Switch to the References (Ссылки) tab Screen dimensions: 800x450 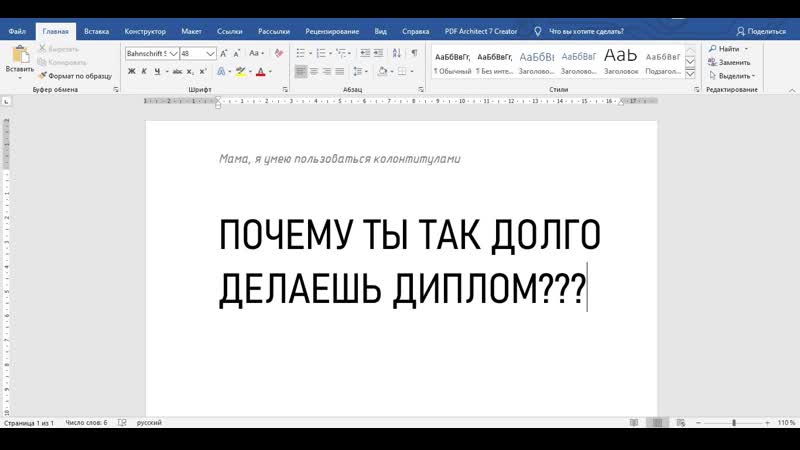230,31
